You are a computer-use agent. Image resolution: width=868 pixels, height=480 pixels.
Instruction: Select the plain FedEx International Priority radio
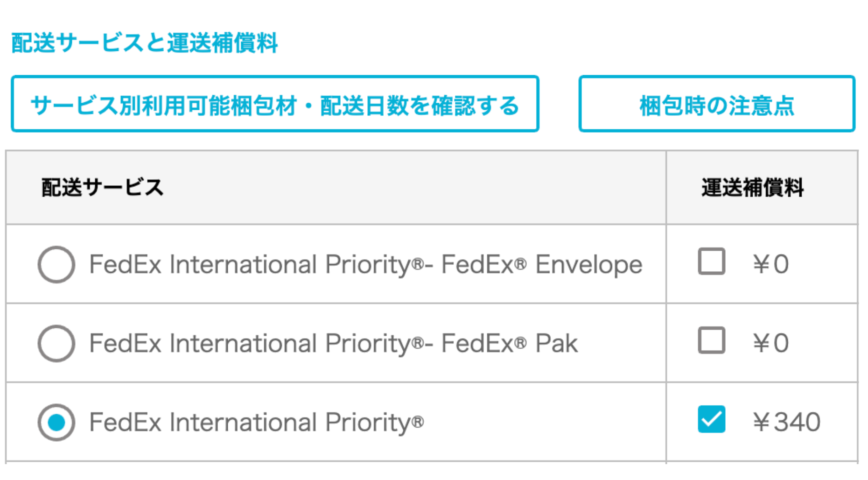pyautogui.click(x=56, y=422)
